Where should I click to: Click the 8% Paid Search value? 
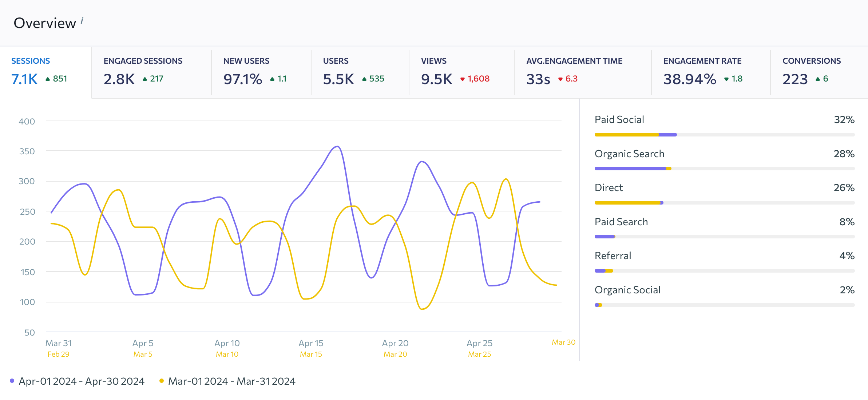tap(847, 222)
